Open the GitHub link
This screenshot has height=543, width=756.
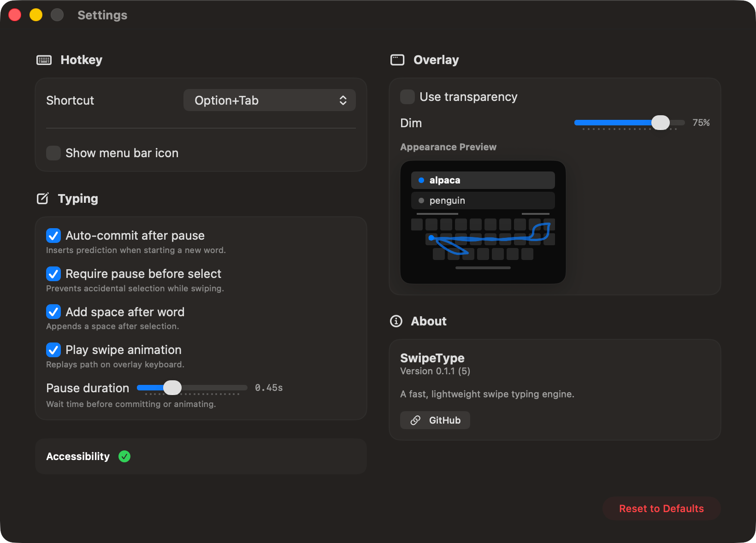click(435, 420)
